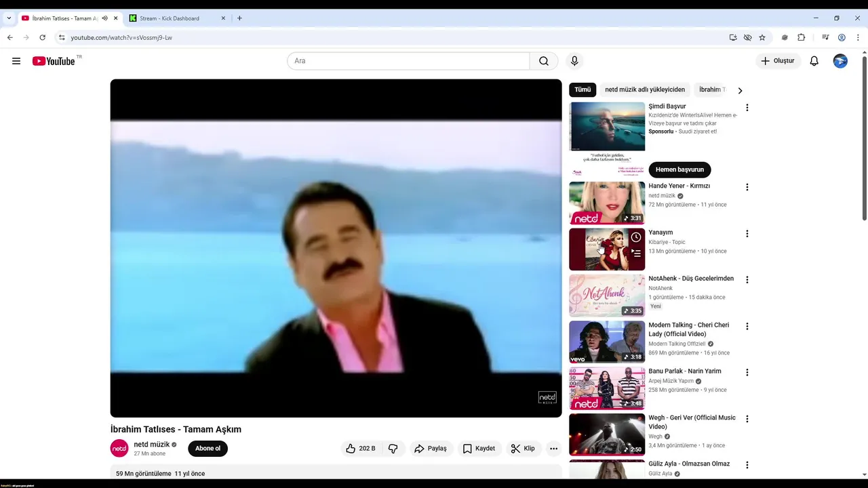Click the search magnifier button
868x488 pixels.
click(544, 61)
